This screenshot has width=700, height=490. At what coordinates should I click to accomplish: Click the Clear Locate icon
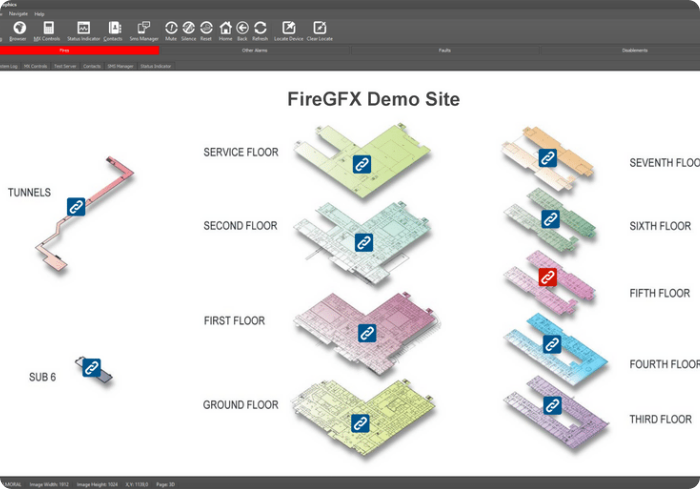(320, 30)
